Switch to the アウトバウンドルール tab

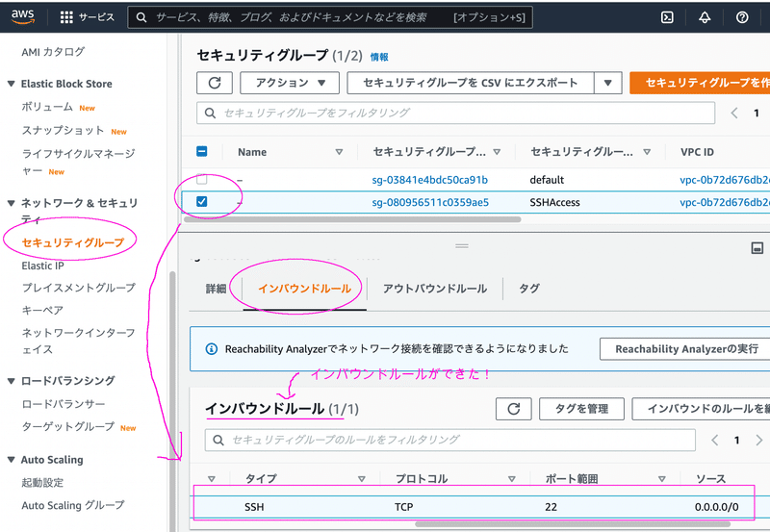tap(435, 289)
